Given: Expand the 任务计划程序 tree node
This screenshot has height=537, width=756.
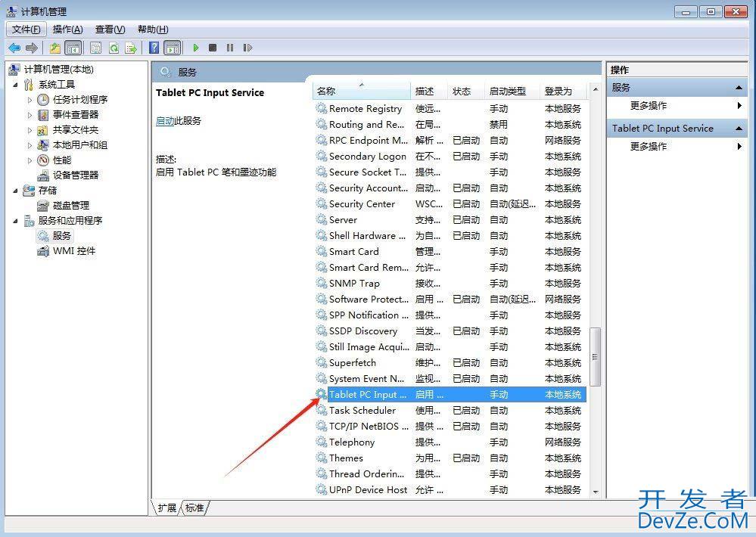Looking at the screenshot, I should coord(30,101).
